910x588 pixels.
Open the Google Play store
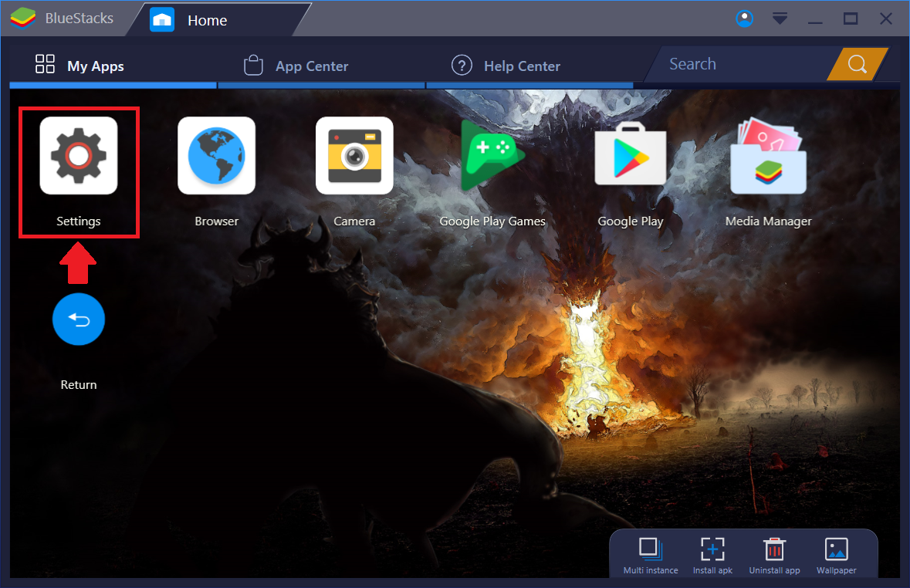(x=631, y=154)
